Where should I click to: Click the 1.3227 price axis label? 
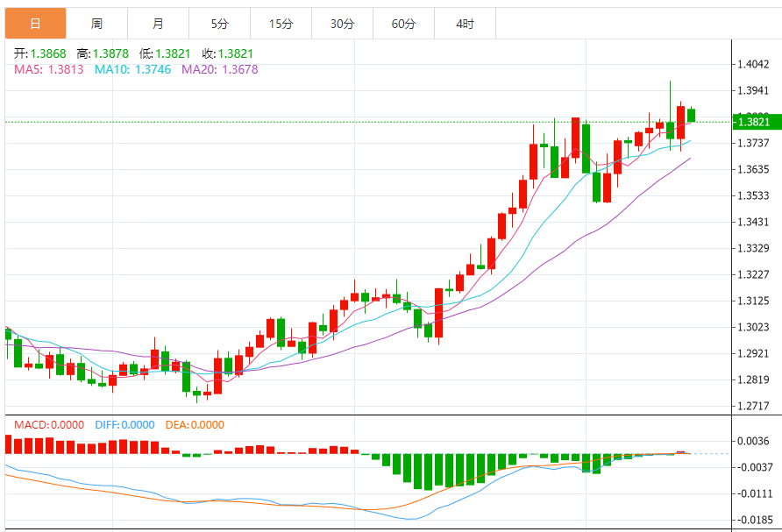coord(753,274)
